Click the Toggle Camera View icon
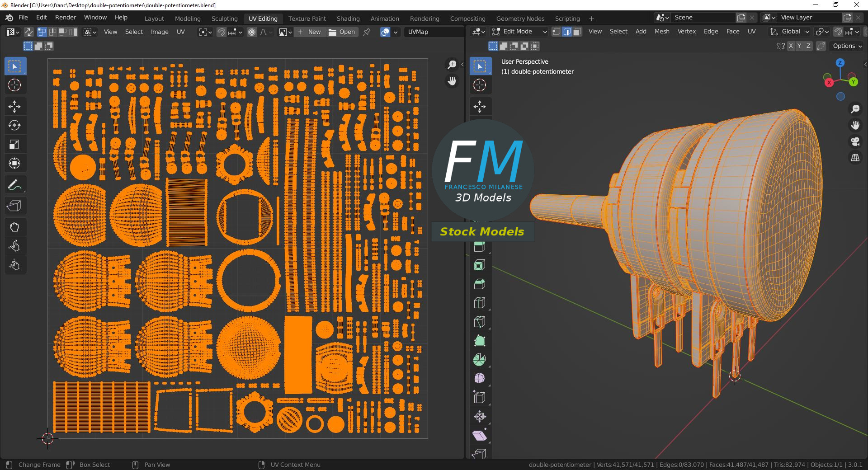The height and width of the screenshot is (470, 868). [855, 141]
